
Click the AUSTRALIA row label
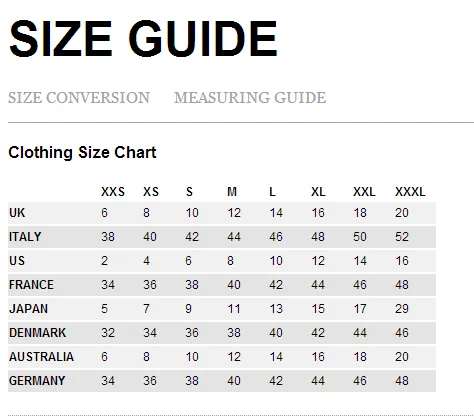(41, 357)
